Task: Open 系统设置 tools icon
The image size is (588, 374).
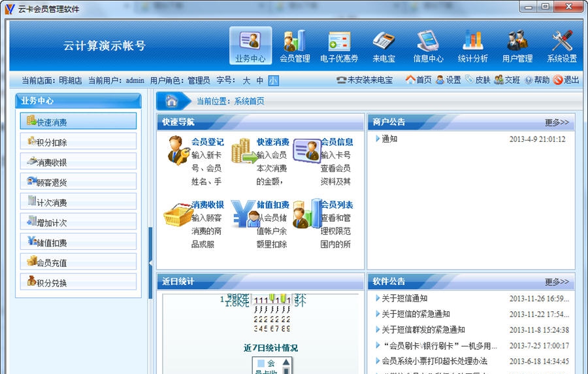Action: [562, 46]
